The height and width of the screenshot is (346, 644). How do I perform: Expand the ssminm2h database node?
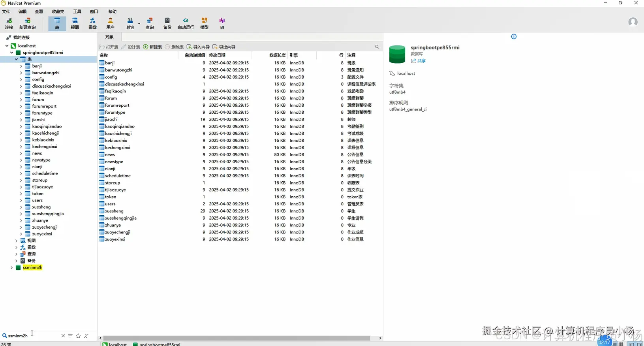click(11, 267)
